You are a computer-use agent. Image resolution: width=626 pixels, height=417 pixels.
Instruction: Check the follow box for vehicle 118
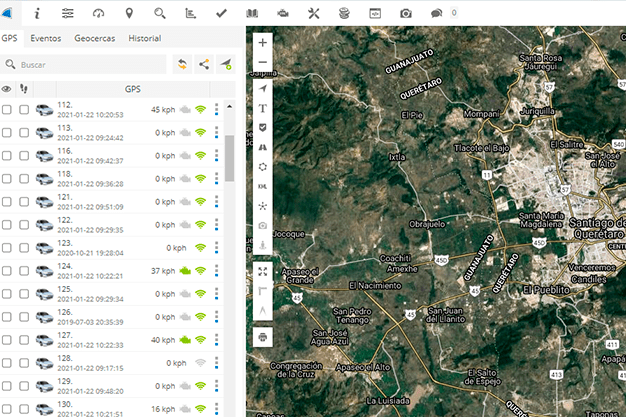[x=24, y=179]
